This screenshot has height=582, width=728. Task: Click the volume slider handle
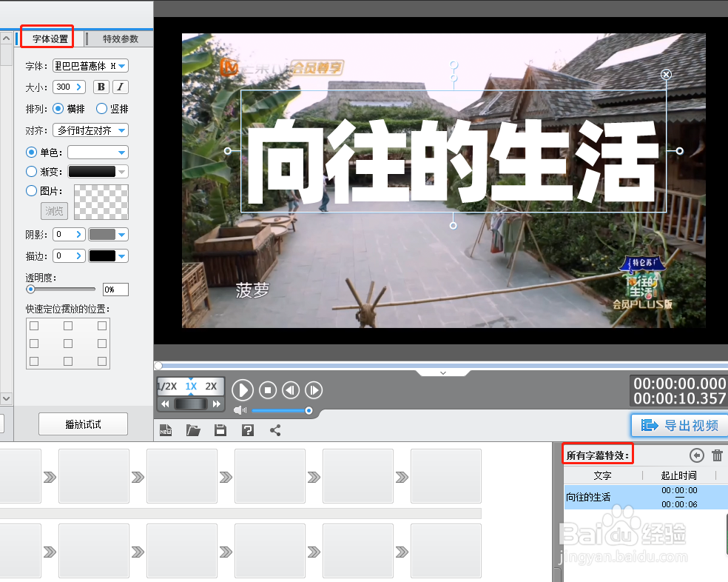tap(309, 410)
